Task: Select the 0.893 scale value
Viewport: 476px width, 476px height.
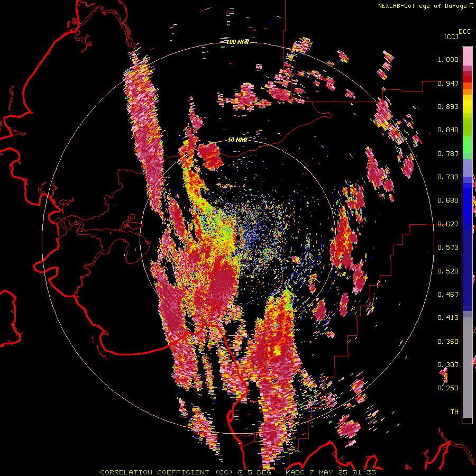Action: [448, 106]
